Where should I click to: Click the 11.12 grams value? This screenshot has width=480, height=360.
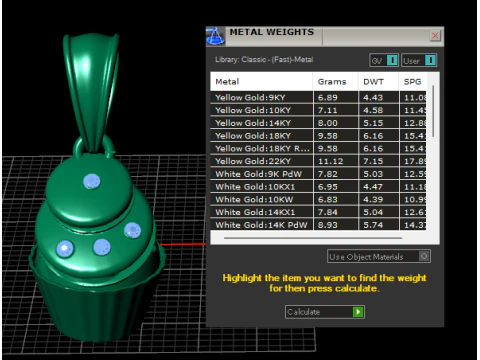tap(330, 161)
